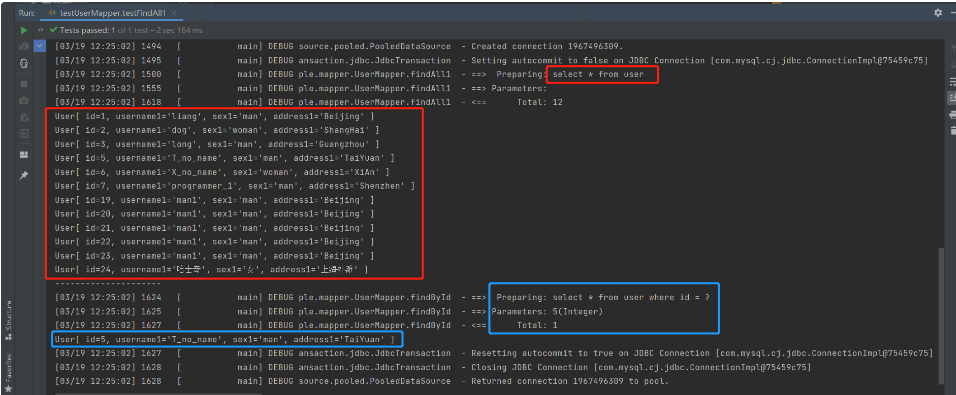Viewport: 956px width, 395px height.
Task: Click the User id=3 'long' row
Action: click(217, 144)
